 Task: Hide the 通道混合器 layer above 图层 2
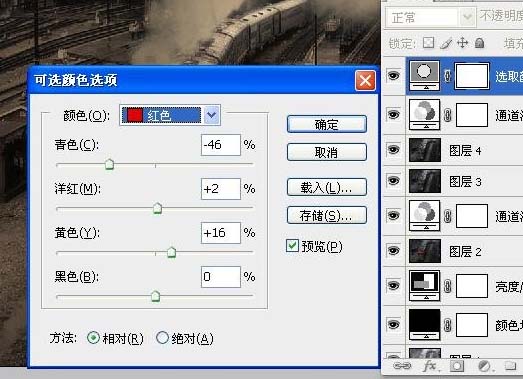pyautogui.click(x=394, y=216)
